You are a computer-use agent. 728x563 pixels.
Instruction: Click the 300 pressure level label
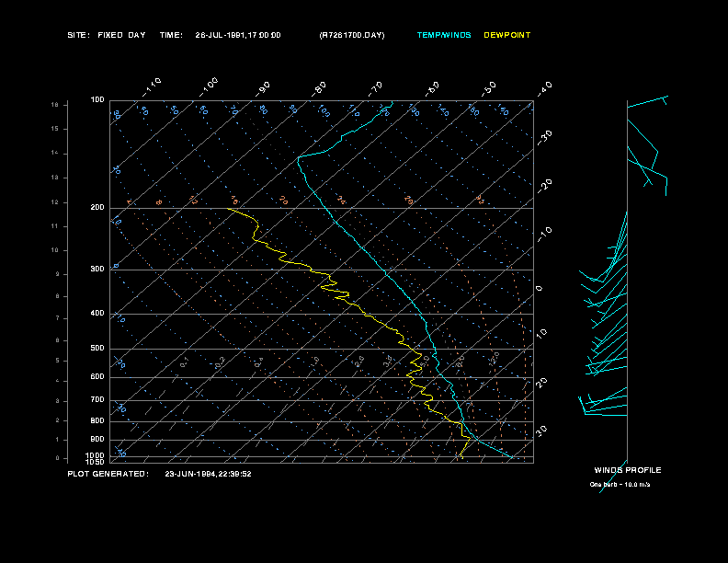[97, 269]
